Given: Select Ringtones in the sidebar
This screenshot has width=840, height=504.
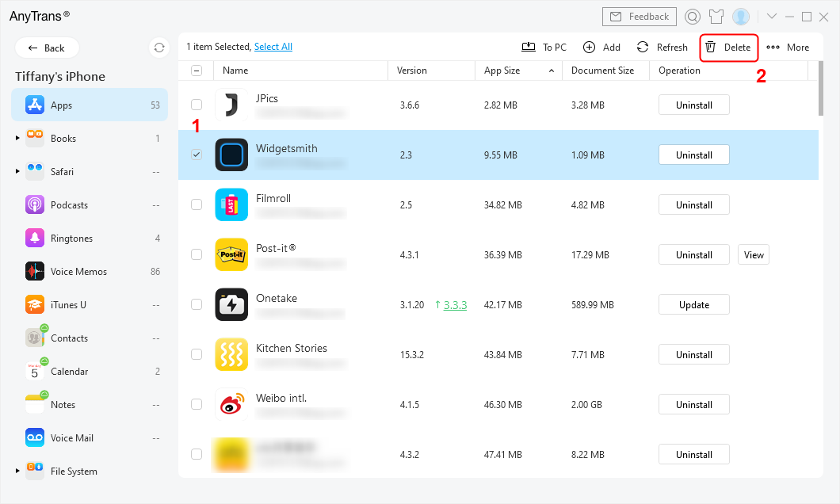Looking at the screenshot, I should point(71,239).
